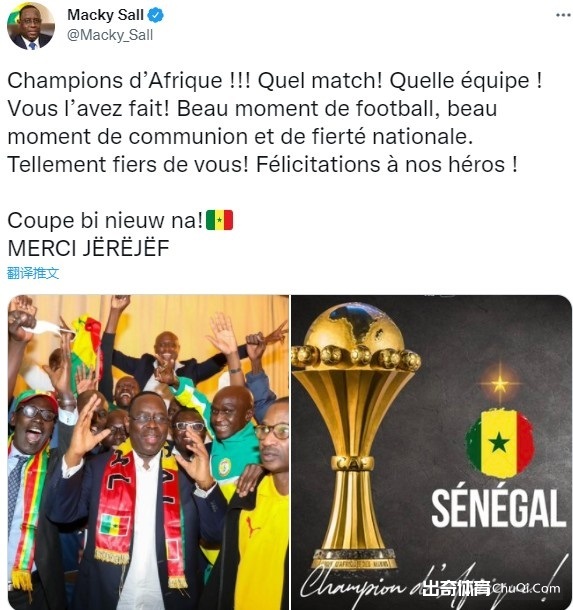Click the round Senegal flag emblem

[x=499, y=443]
